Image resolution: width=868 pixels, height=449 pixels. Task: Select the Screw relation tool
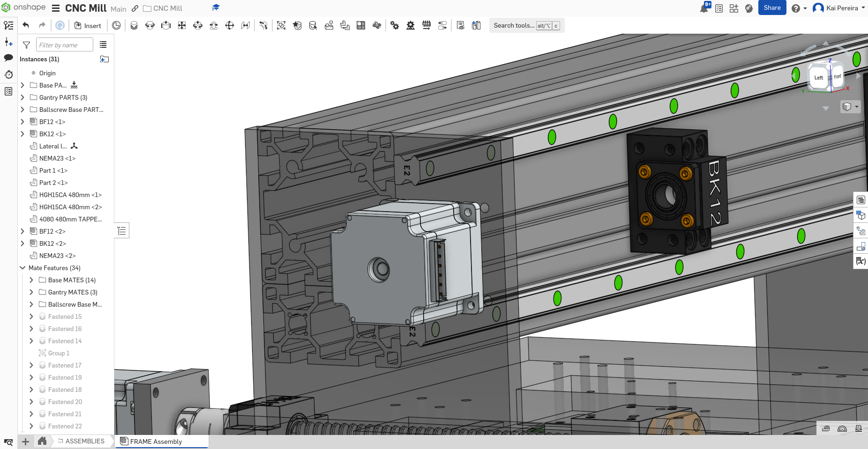427,25
